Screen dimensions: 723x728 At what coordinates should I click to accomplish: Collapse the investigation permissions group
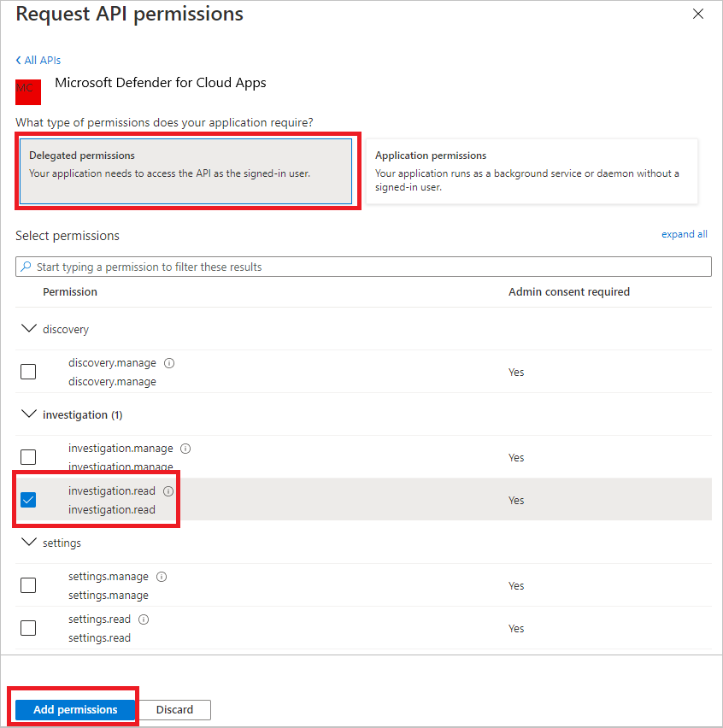coord(29,414)
